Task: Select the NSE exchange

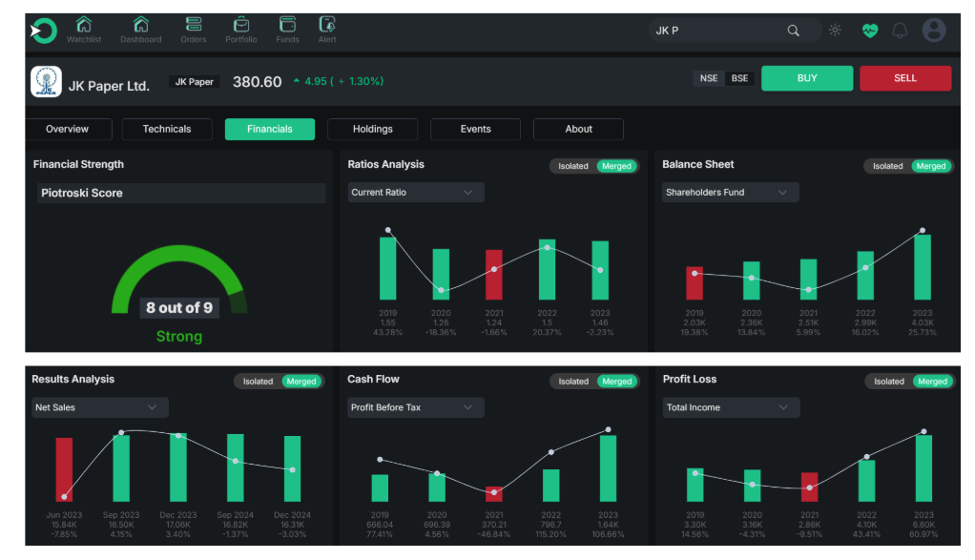Action: (709, 78)
